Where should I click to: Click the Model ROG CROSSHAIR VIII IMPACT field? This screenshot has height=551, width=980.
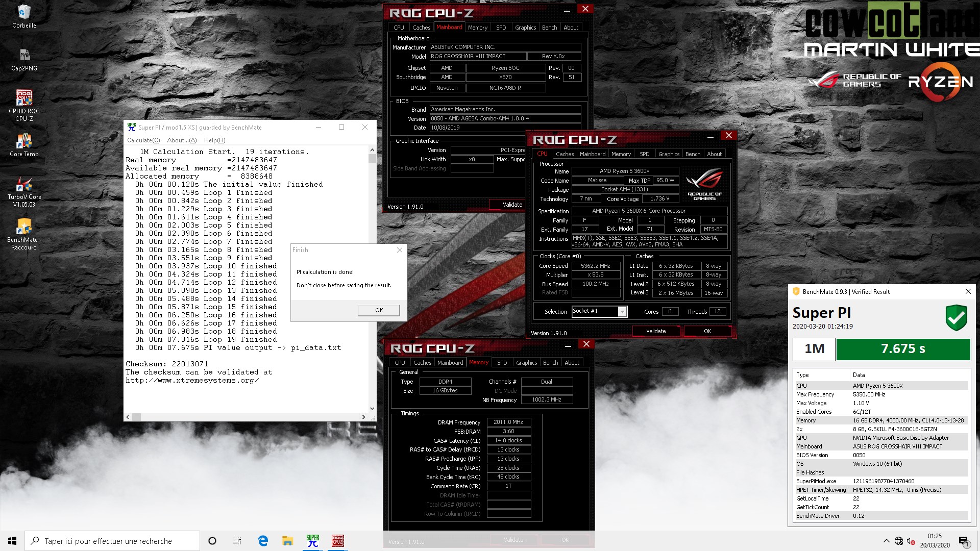tap(477, 56)
